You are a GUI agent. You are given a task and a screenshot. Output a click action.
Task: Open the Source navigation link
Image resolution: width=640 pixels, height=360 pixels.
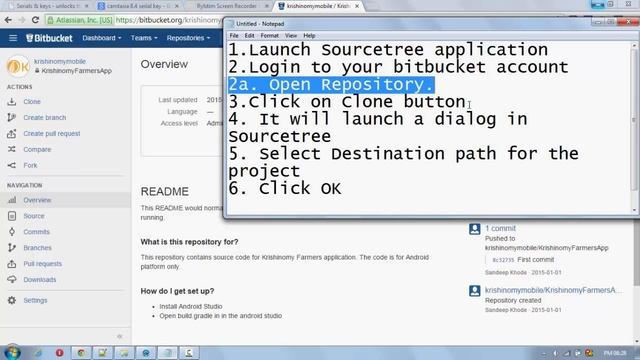(33, 216)
